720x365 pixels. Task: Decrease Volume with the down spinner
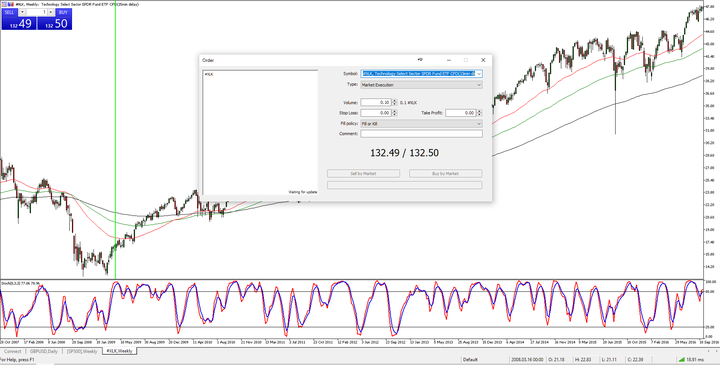(394, 104)
